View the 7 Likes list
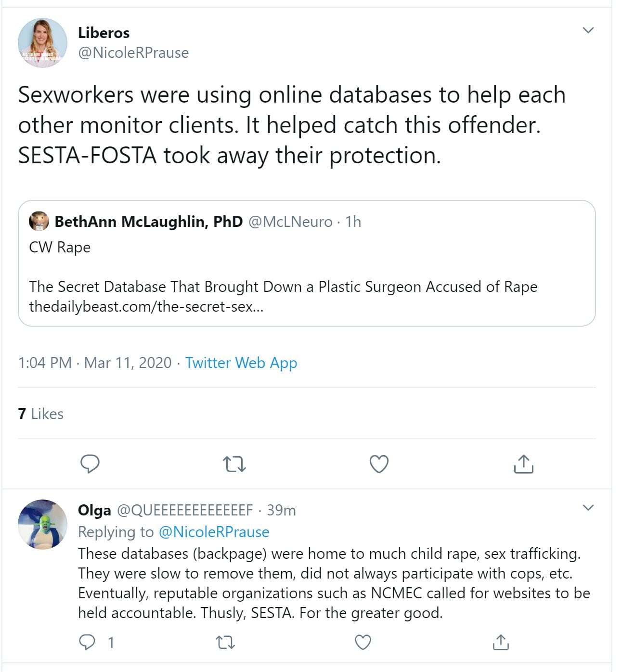622x672 pixels. 40,414
